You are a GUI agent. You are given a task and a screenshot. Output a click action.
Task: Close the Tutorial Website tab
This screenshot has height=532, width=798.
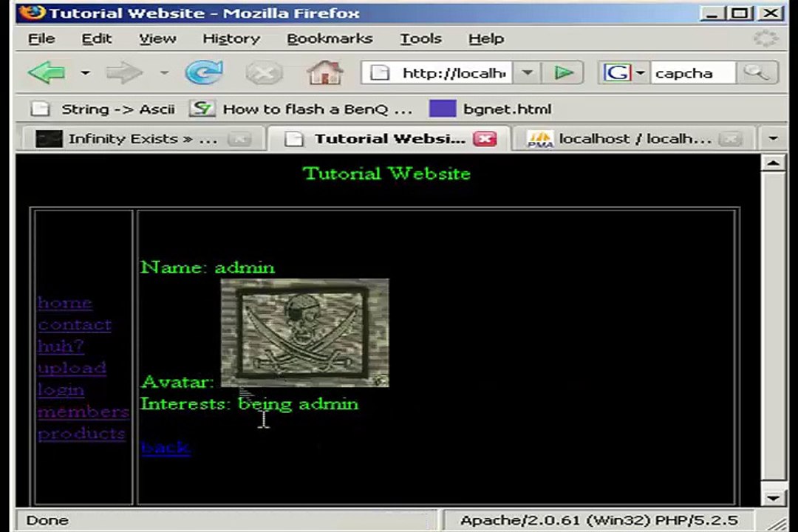(x=485, y=138)
